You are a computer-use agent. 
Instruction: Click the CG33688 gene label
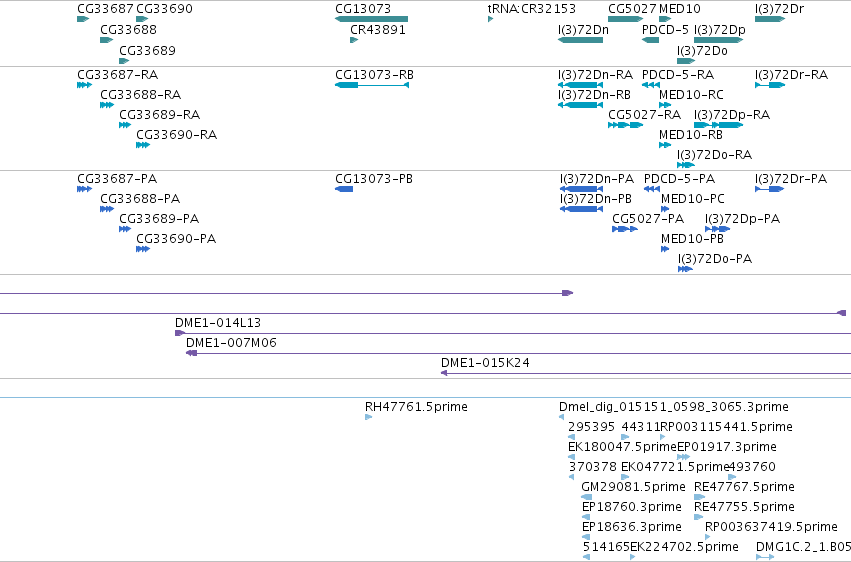129,29
